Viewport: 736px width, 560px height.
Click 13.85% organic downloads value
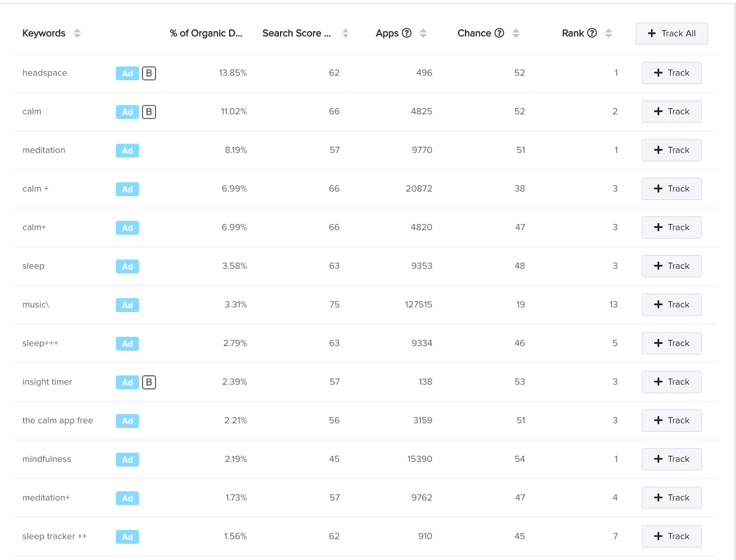click(x=233, y=73)
